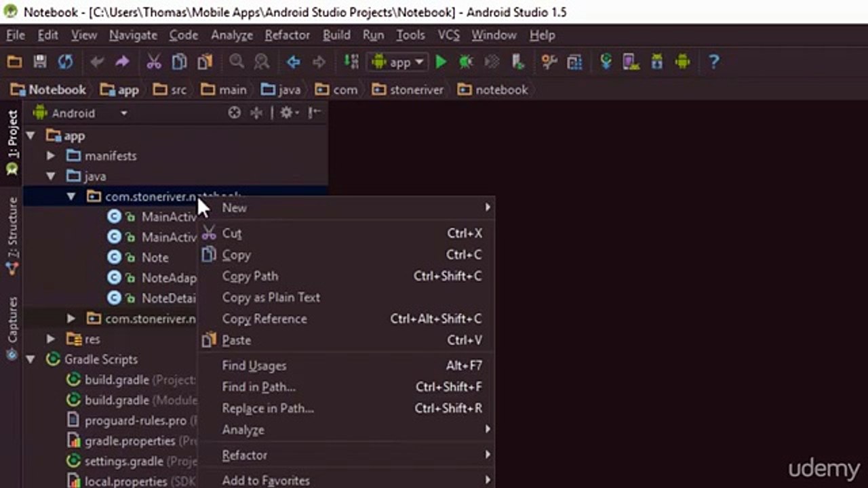This screenshot has height=488, width=868.
Task: Click the main breadcrumb folder
Action: pyautogui.click(x=224, y=89)
